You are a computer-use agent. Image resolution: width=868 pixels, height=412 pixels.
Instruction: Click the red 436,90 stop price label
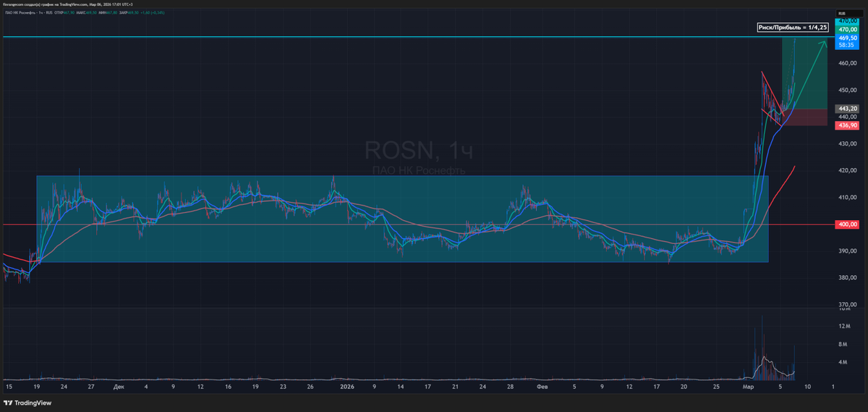(x=848, y=125)
